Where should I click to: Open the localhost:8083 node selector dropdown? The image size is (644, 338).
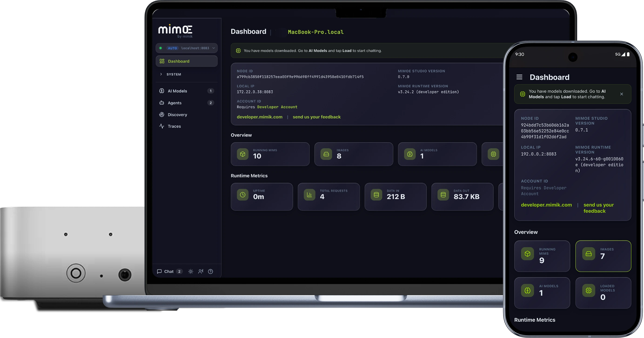187,48
